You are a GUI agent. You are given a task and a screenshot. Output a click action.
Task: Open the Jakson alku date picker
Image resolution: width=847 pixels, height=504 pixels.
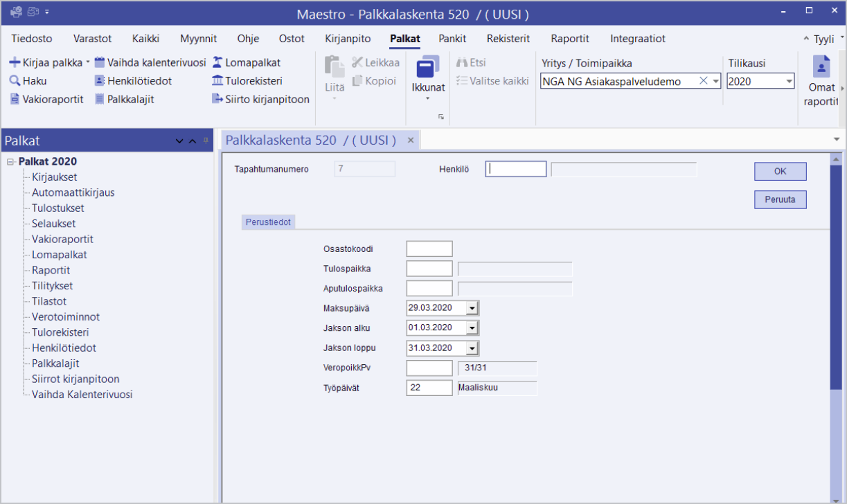tap(472, 328)
